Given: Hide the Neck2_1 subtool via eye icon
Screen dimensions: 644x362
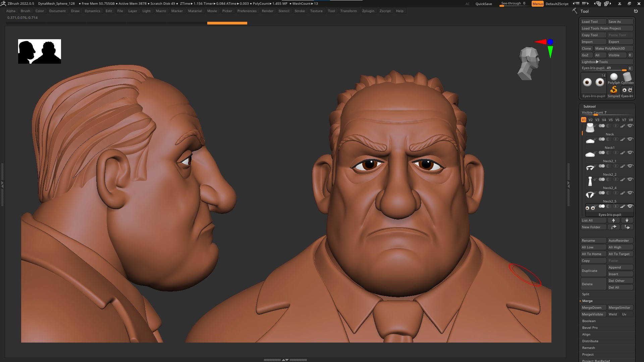Looking at the screenshot, I should [x=630, y=153].
